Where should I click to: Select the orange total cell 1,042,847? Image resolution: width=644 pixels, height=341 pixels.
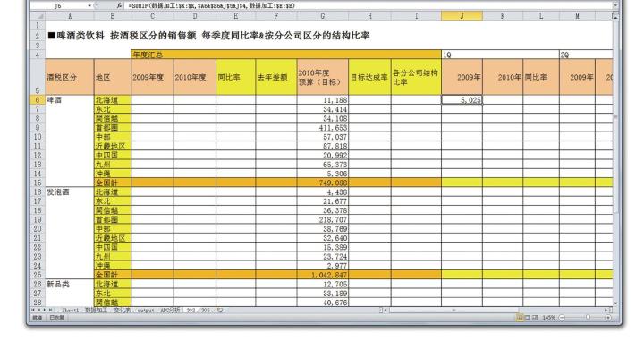click(322, 275)
